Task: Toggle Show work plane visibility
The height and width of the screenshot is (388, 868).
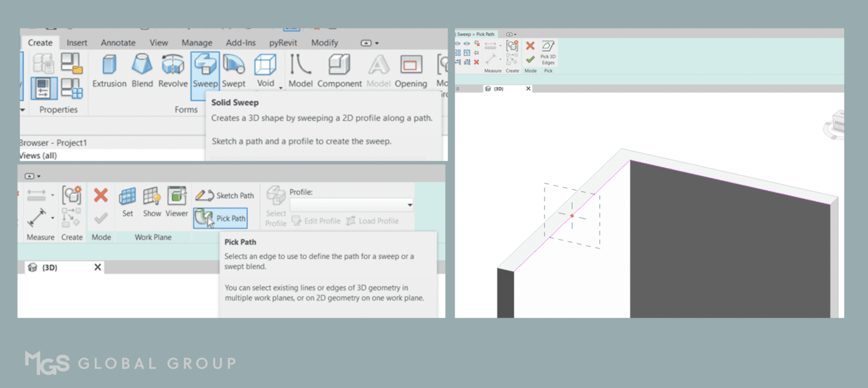Action: [152, 199]
